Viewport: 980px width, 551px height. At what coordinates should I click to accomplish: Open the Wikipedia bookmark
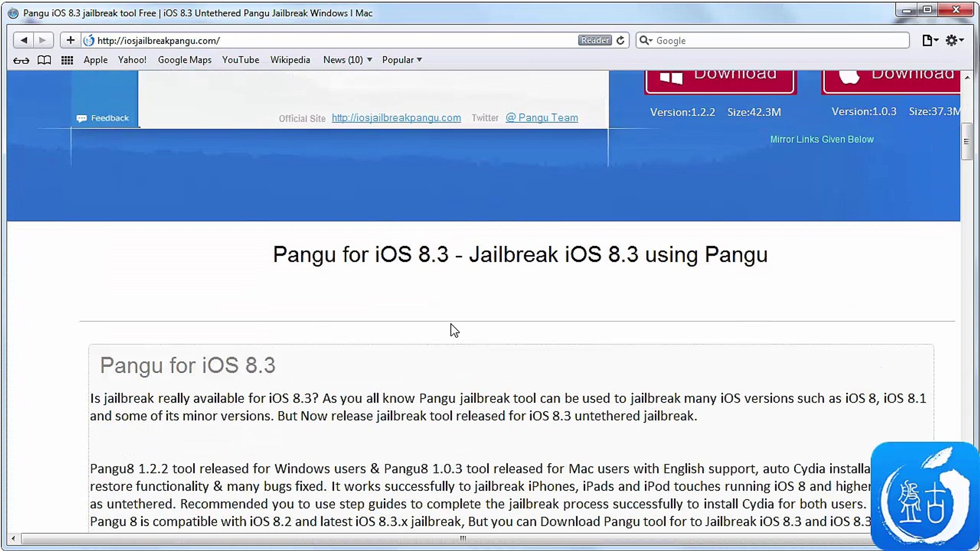point(290,60)
